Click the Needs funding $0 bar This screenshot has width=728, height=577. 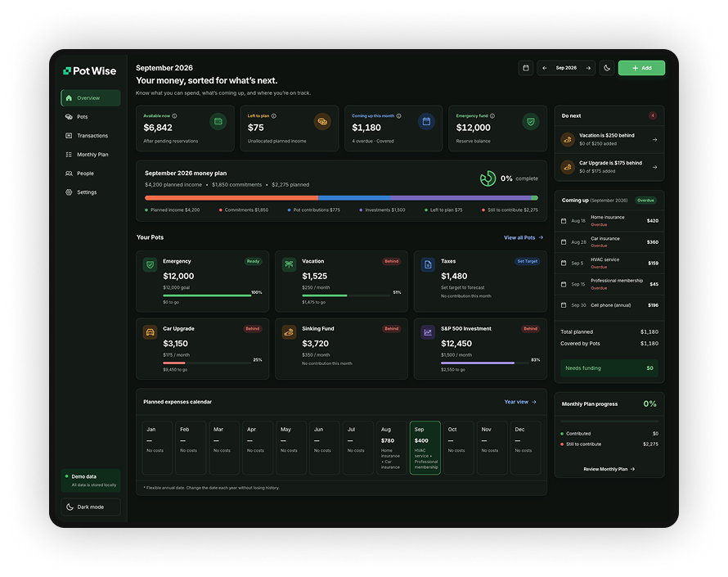point(609,368)
